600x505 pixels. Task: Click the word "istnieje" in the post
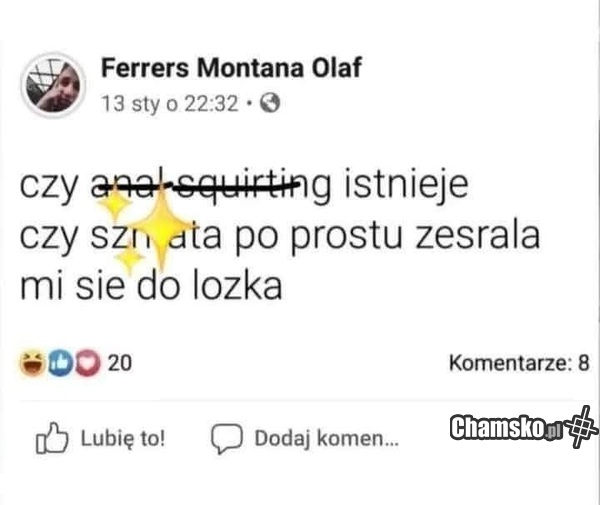pyautogui.click(x=406, y=186)
